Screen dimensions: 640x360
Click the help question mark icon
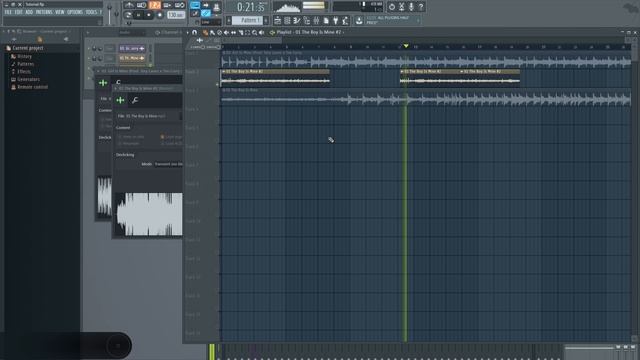point(421,7)
